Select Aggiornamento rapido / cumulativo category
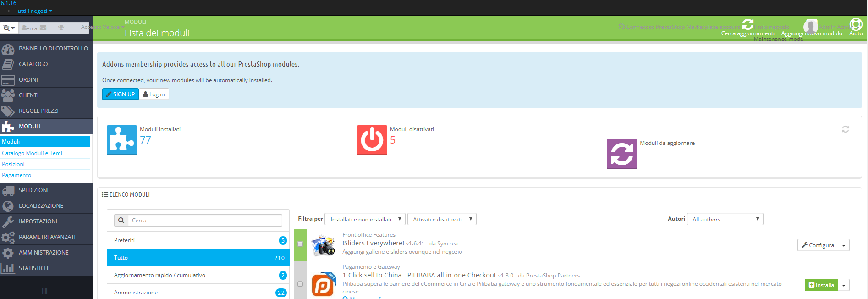This screenshot has width=868, height=299. 198,275
